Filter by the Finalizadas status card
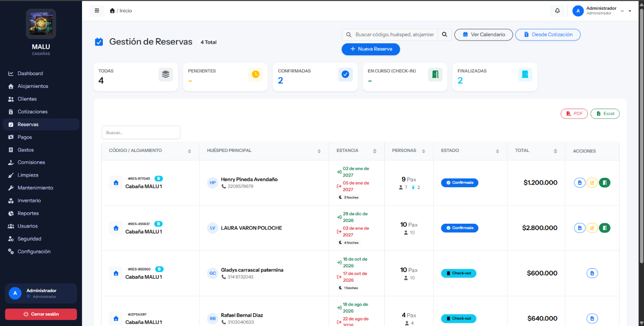 pos(495,77)
